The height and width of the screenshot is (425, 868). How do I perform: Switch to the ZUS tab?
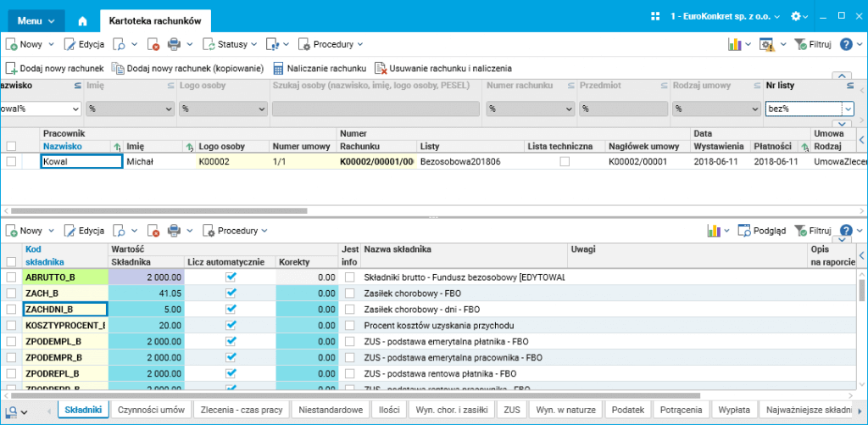click(x=511, y=411)
